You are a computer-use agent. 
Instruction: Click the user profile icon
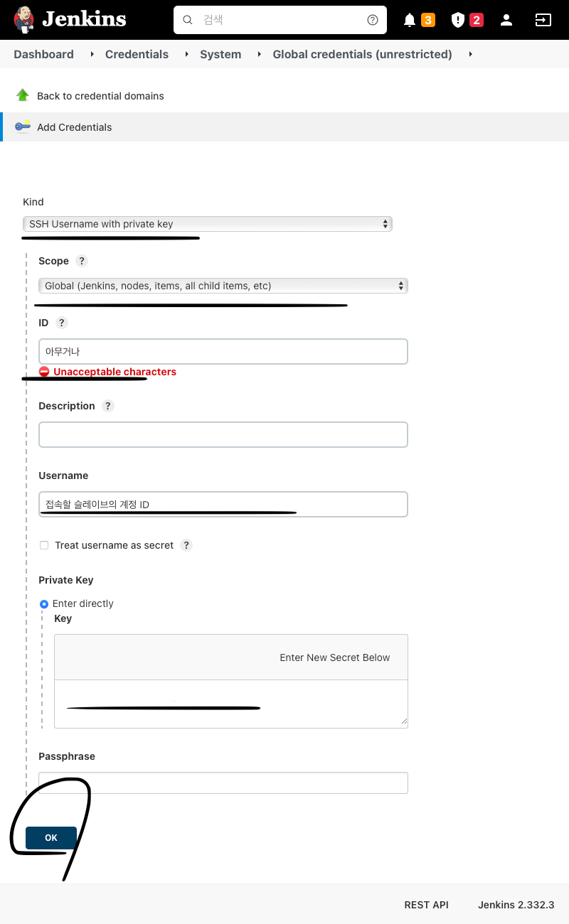pos(506,20)
